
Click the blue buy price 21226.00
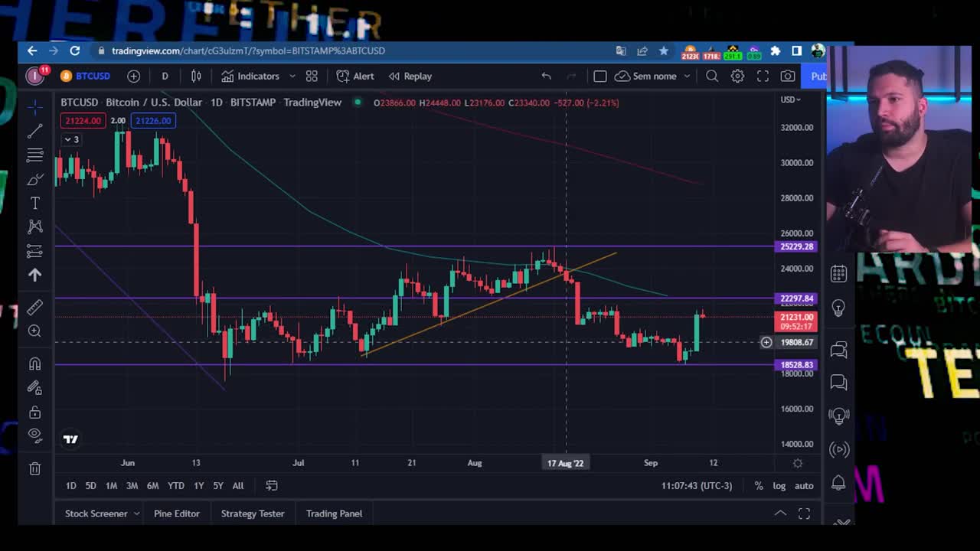pos(152,120)
